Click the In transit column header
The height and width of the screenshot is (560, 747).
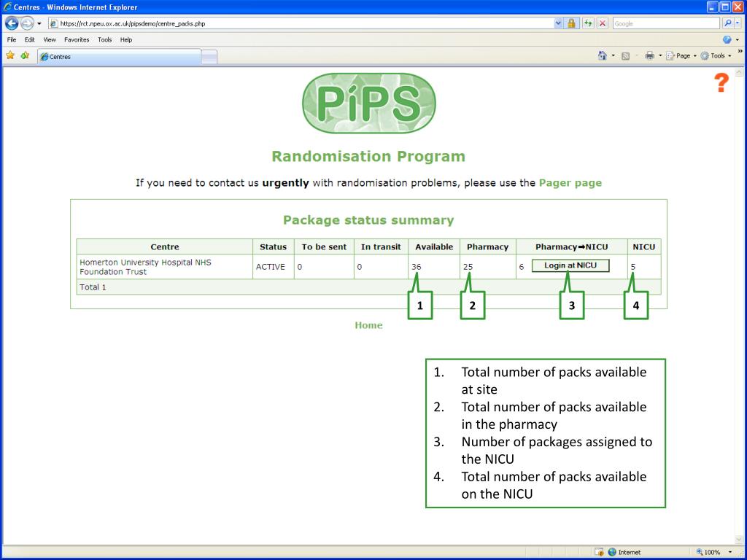(381, 246)
